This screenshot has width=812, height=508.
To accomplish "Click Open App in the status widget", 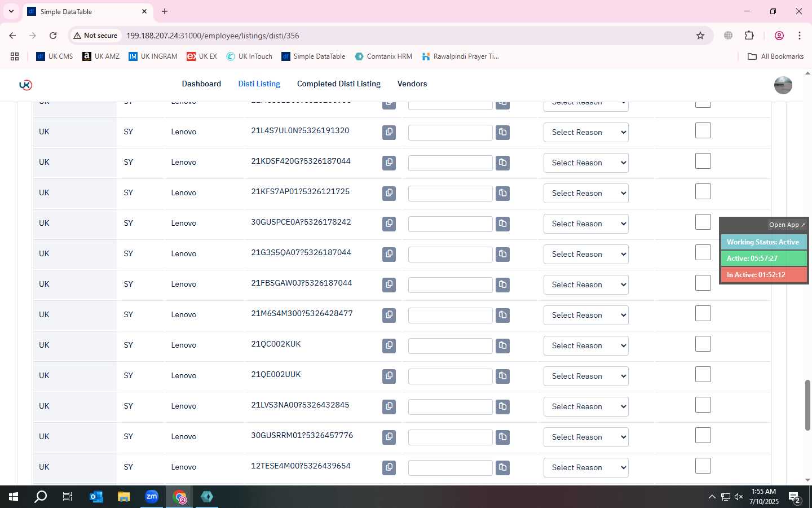I will [x=787, y=225].
